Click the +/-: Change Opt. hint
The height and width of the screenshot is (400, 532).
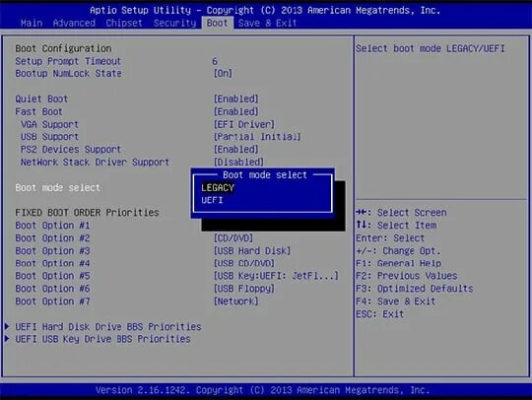398,251
